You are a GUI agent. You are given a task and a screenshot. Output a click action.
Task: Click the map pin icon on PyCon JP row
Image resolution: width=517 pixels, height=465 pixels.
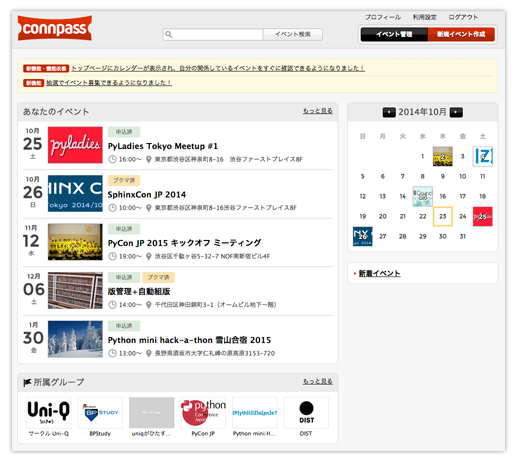[x=149, y=256]
